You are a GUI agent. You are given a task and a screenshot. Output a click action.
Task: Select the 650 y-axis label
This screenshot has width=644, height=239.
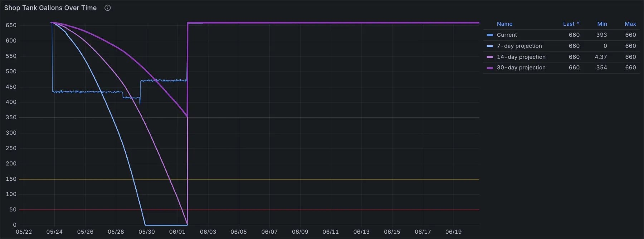(11, 25)
